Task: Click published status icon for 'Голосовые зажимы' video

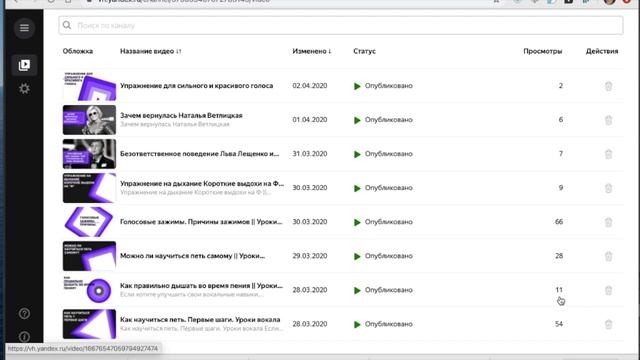Action: click(x=357, y=222)
